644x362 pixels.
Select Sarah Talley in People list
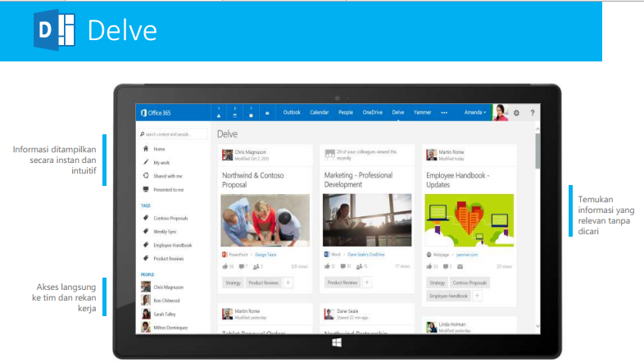[158, 314]
